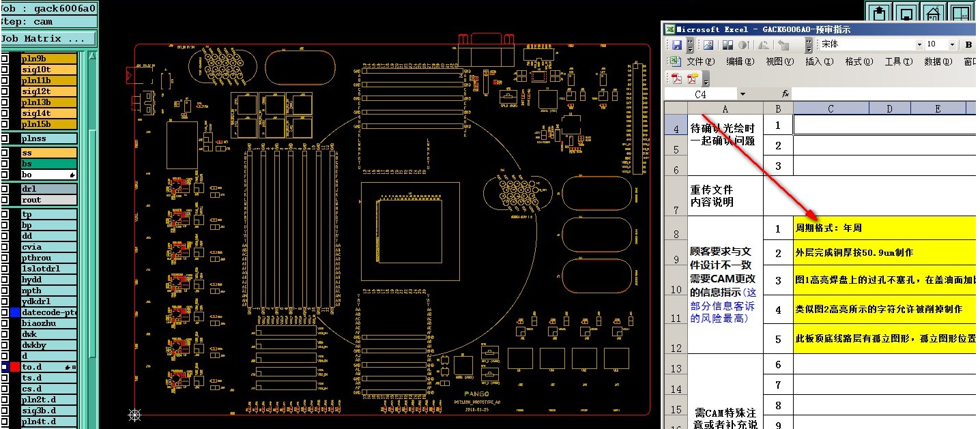
Task: Open the 插入(I) menu
Action: [x=820, y=61]
